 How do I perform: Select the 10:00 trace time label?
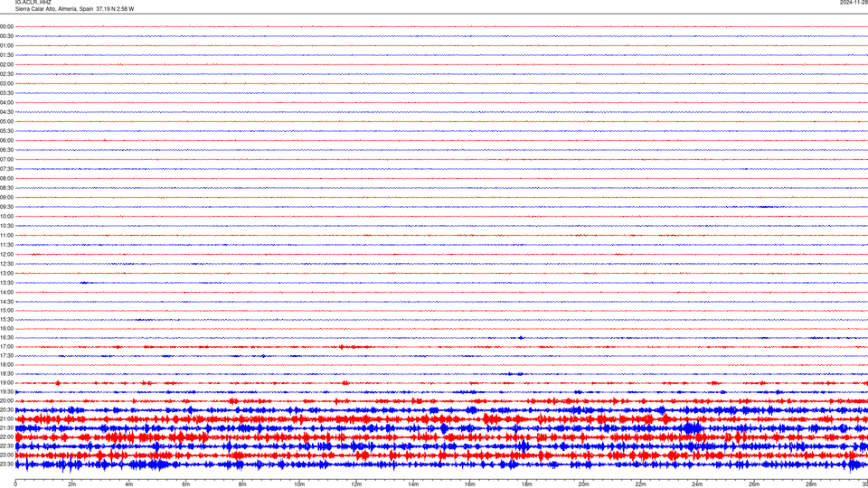pyautogui.click(x=6, y=216)
